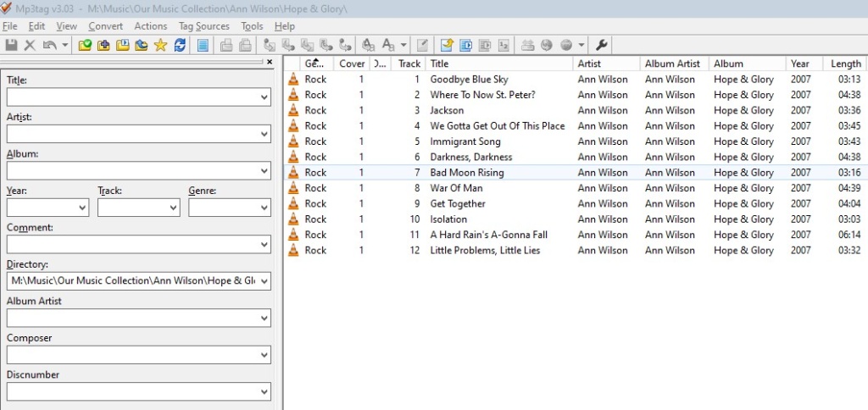
Task: Select the track 'Bad Moon Rising'
Action: [467, 173]
